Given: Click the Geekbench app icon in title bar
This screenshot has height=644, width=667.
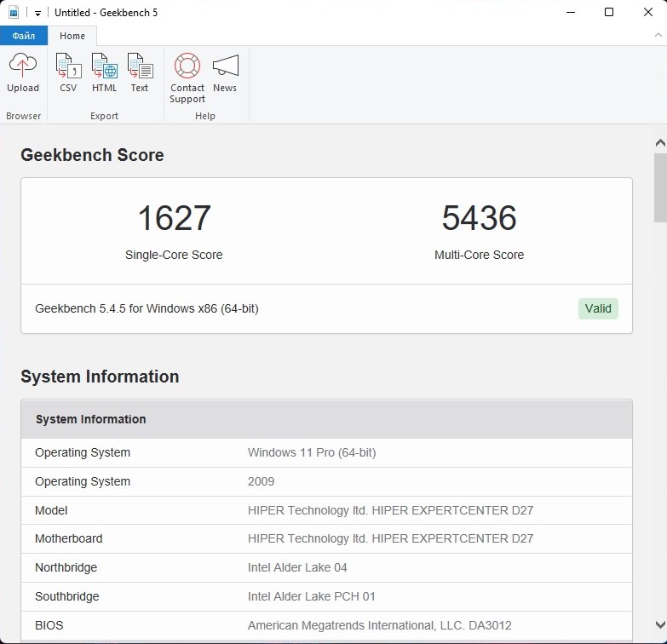Looking at the screenshot, I should (x=14, y=13).
